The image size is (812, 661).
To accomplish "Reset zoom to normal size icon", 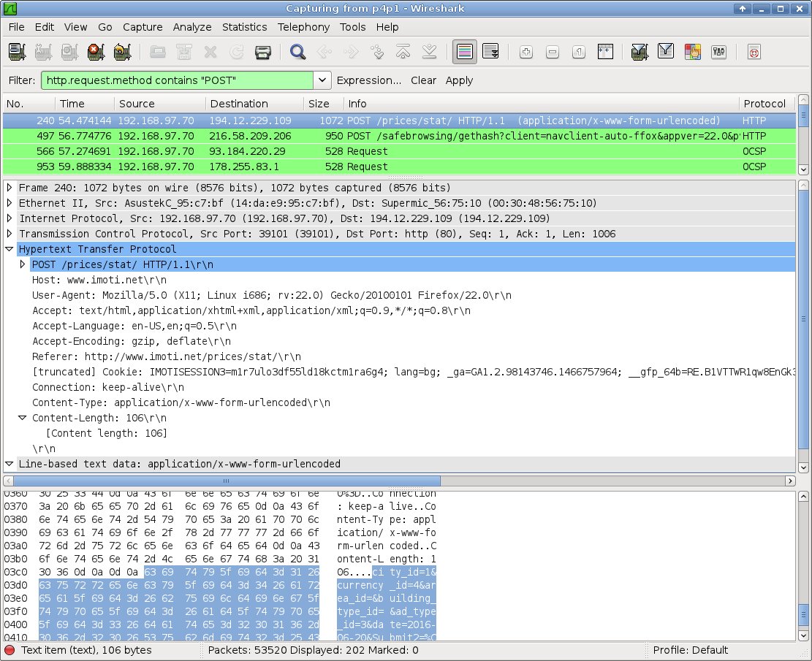I will click(x=579, y=52).
